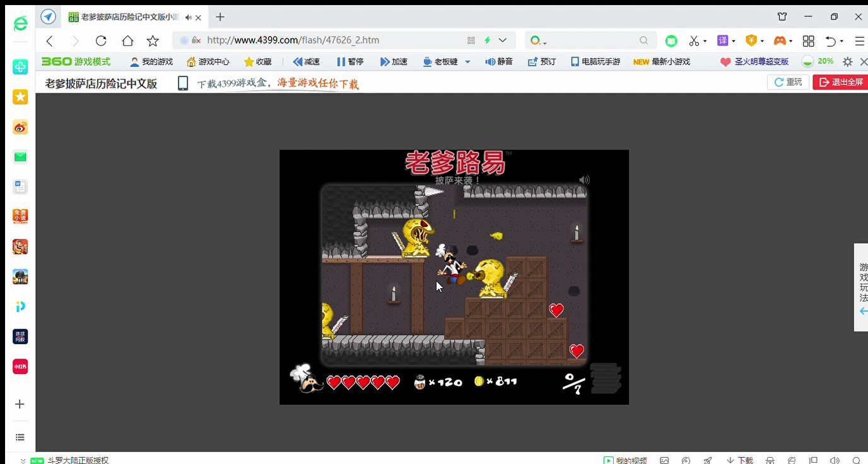Toggle the in-game sound speaker icon
868x464 pixels.
(x=584, y=180)
